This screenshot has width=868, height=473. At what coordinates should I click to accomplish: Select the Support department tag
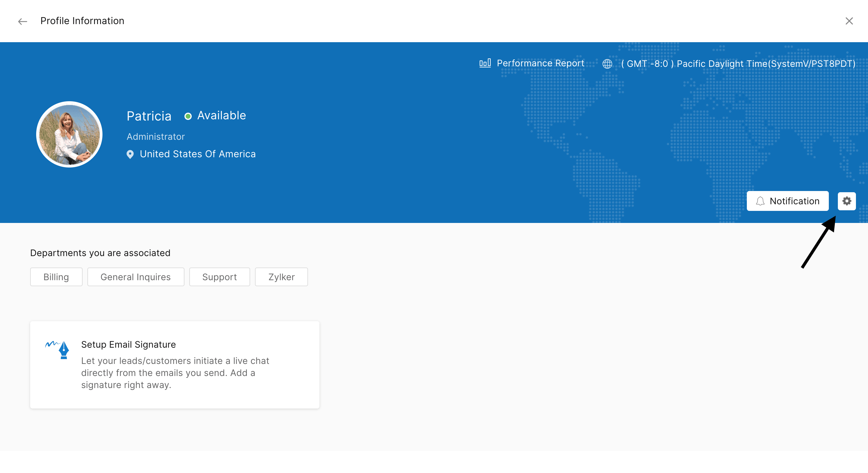[219, 277]
